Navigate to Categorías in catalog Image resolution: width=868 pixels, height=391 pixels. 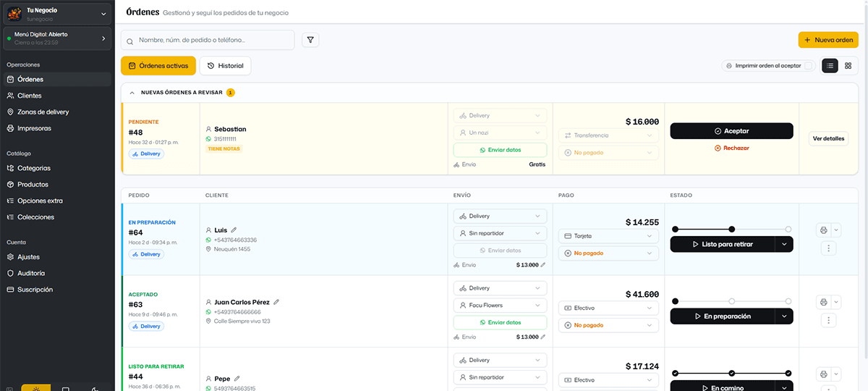pyautogui.click(x=57, y=168)
